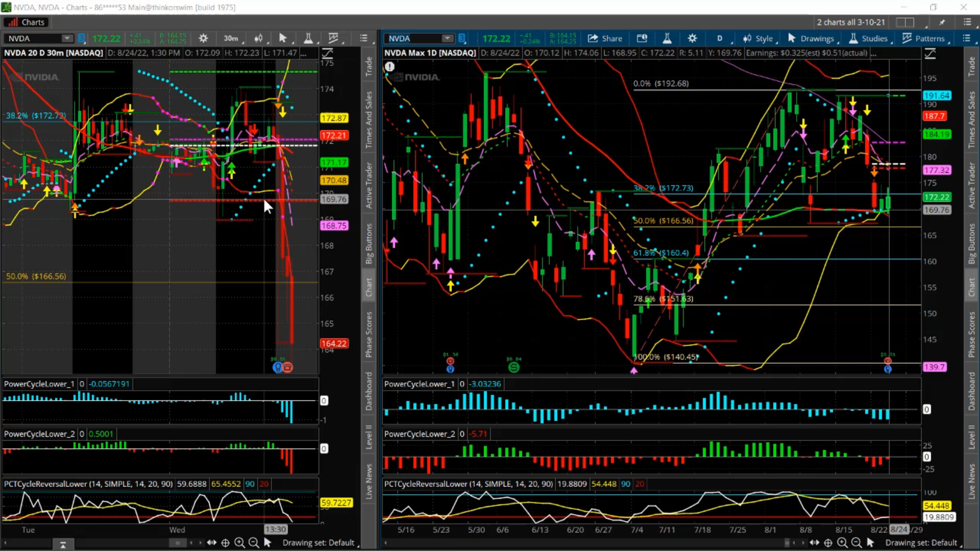Open chart settings gear in left chart toolbar

click(203, 38)
